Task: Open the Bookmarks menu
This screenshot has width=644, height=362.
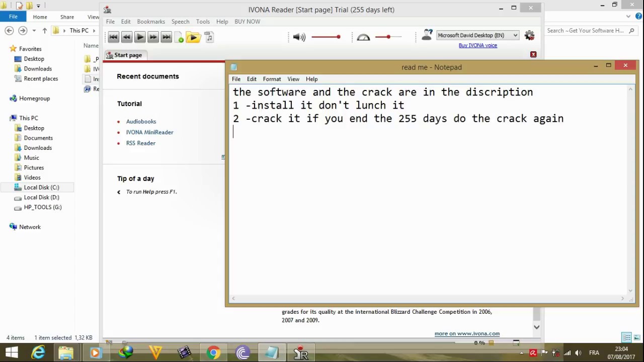Action: pyautogui.click(x=151, y=22)
